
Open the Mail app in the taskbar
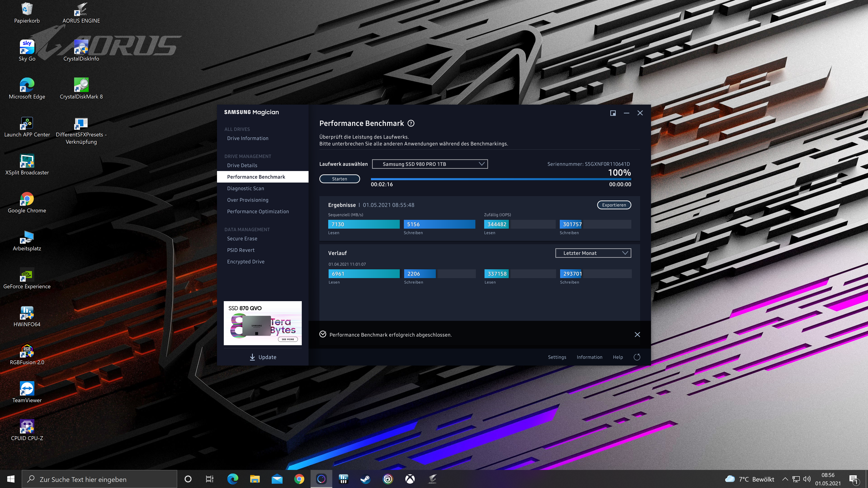pos(277,479)
